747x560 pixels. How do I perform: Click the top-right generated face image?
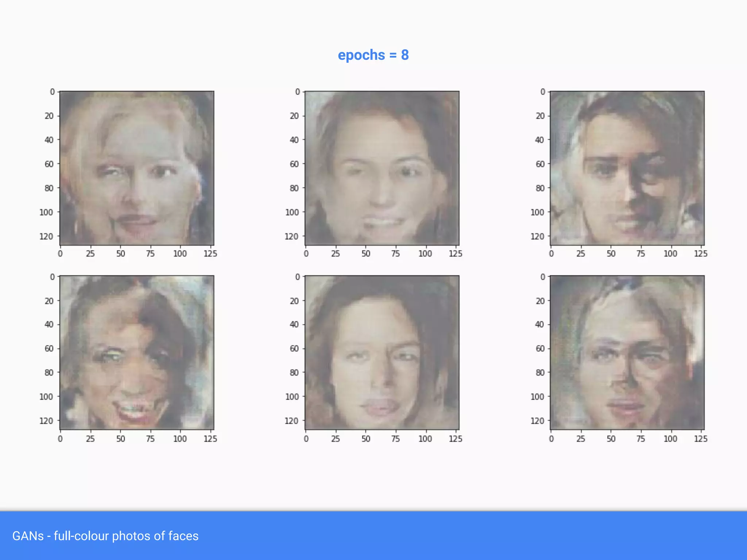coord(627,168)
